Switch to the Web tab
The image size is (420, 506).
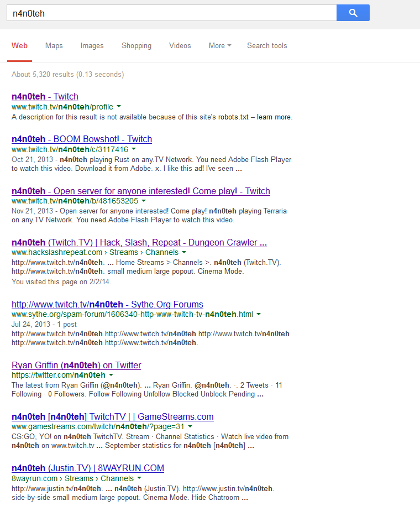pos(19,45)
